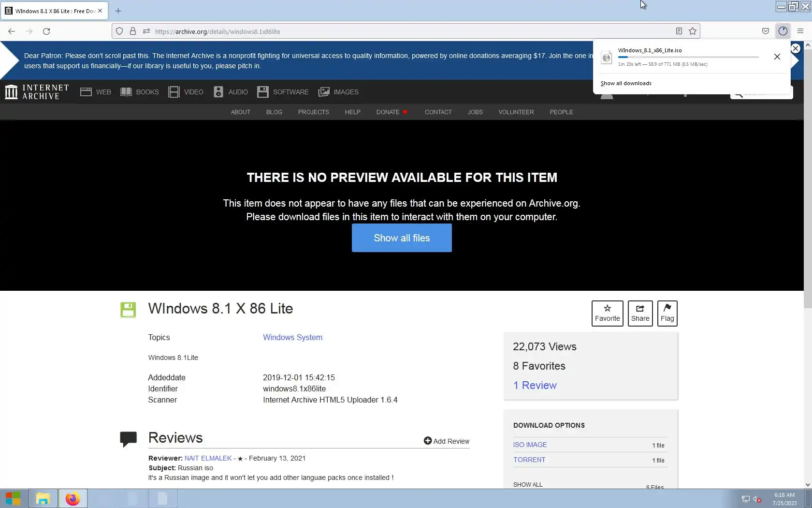Go to the BLOG page
812x508 pixels.
click(x=274, y=112)
